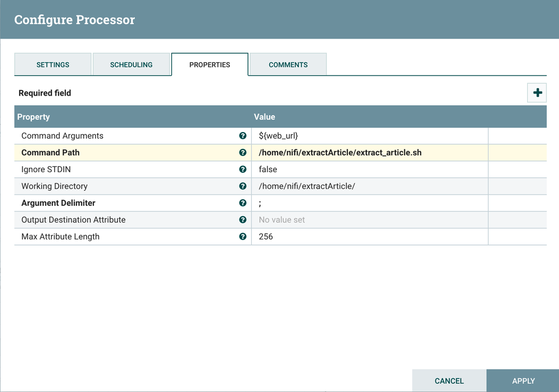Edit the extract_article.sh Command Path value
The height and width of the screenshot is (392, 559).
pyautogui.click(x=369, y=153)
